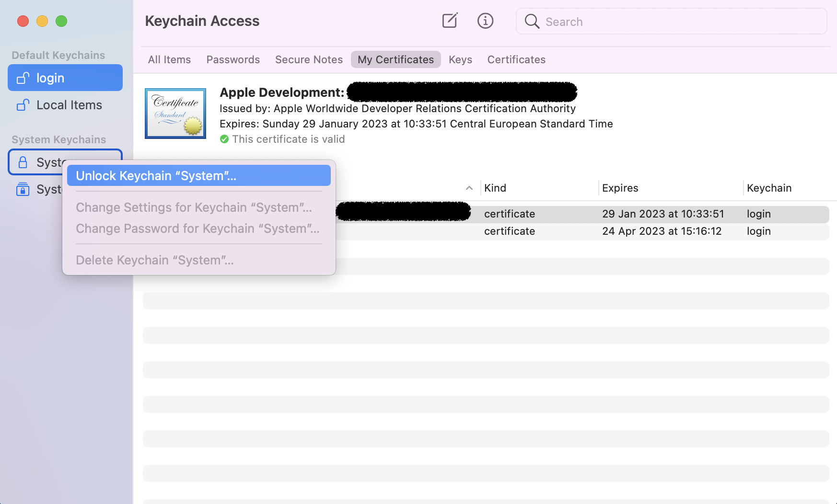The height and width of the screenshot is (504, 837).
Task: Click the System keychain locked padlock icon
Action: (23, 162)
